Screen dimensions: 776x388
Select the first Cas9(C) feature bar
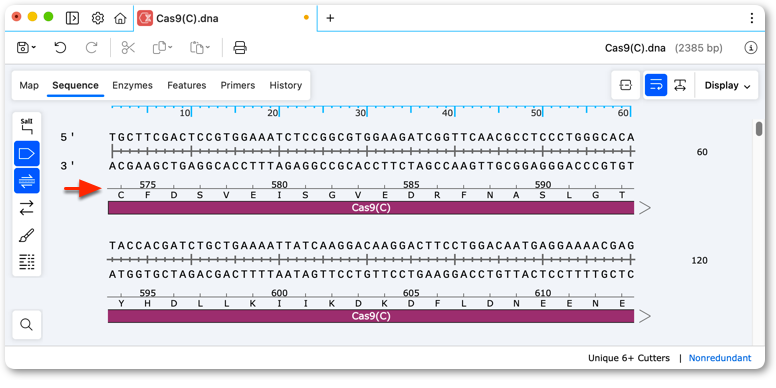[371, 207]
